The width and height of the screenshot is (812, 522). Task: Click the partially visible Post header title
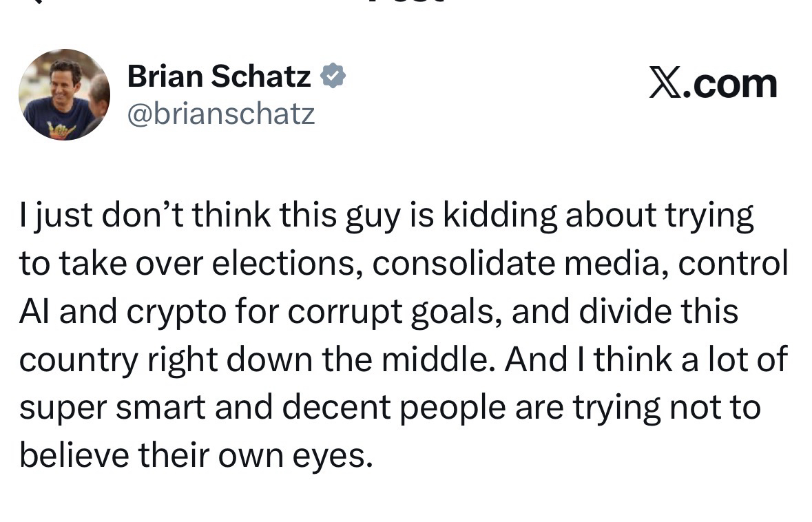tap(406, 3)
